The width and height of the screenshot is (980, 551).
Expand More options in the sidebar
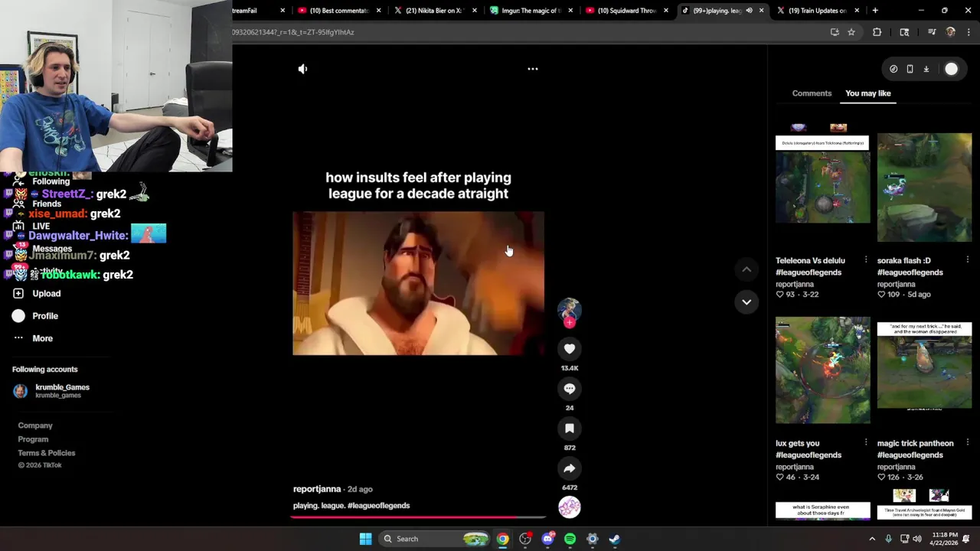pyautogui.click(x=33, y=338)
